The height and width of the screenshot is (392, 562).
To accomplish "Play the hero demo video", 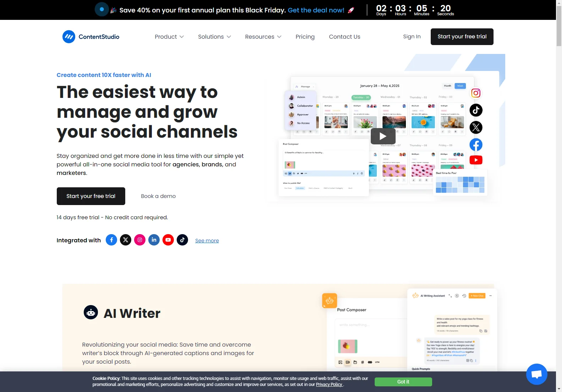I will click(383, 136).
